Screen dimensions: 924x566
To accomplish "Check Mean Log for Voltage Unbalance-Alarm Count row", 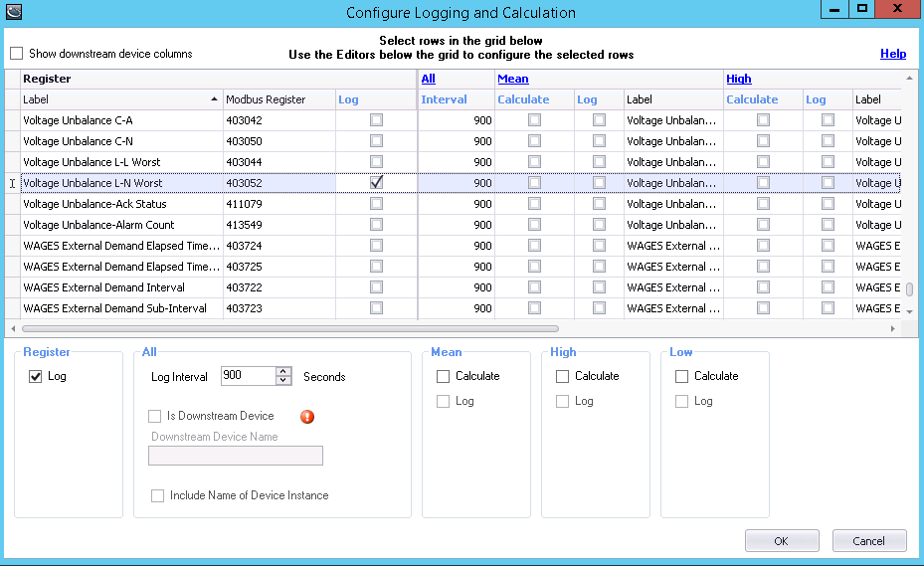I will coord(600,225).
